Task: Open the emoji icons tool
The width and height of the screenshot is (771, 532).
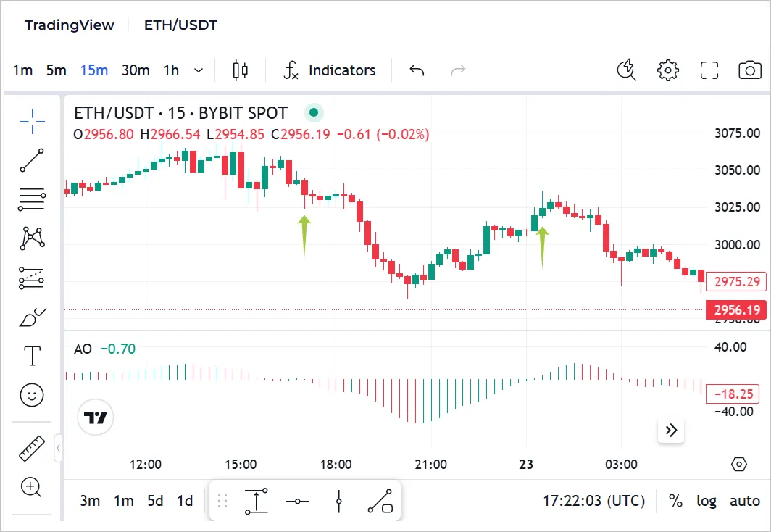Action: pyautogui.click(x=32, y=395)
